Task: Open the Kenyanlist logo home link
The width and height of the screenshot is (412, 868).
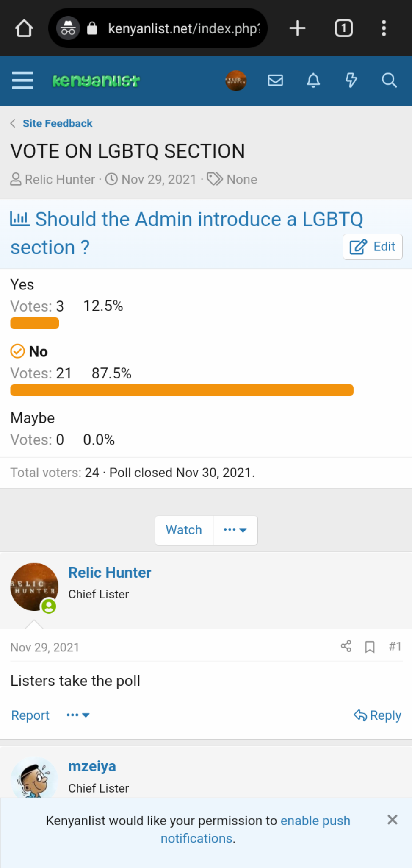Action: point(96,81)
